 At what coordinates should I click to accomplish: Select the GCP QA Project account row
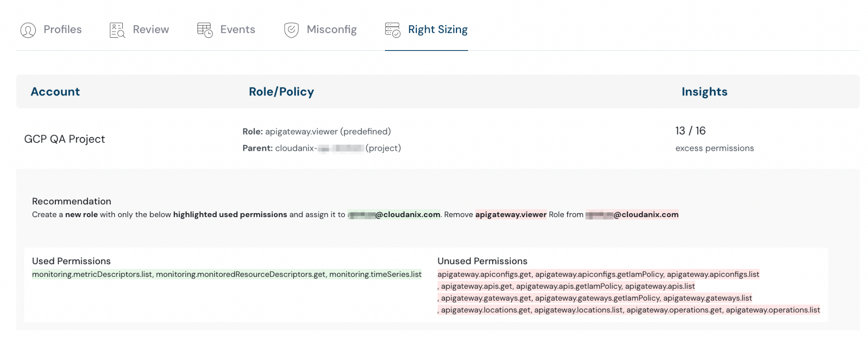click(x=65, y=139)
